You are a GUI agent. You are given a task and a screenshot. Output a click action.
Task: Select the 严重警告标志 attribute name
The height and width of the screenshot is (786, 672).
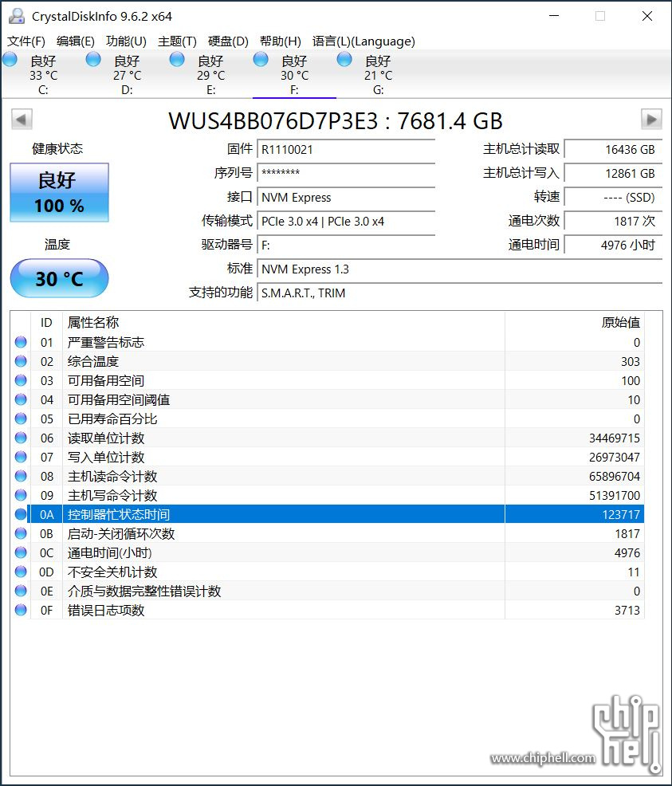(106, 342)
